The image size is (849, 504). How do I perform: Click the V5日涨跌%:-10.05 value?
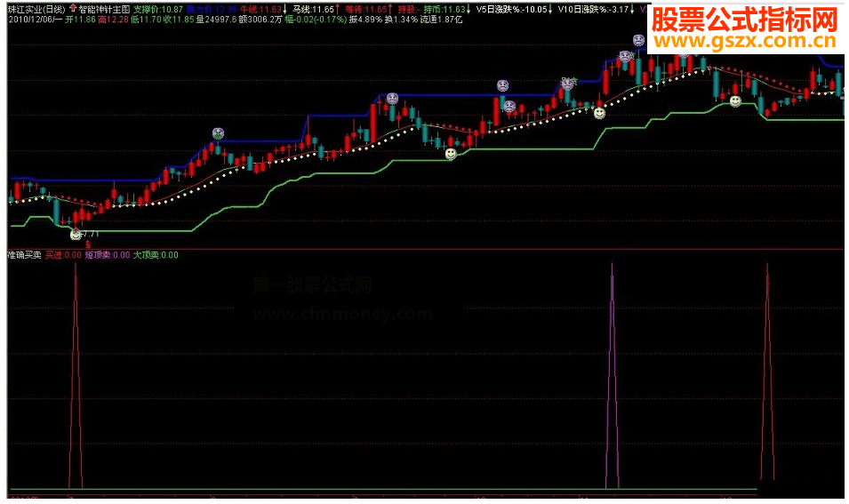(512, 9)
